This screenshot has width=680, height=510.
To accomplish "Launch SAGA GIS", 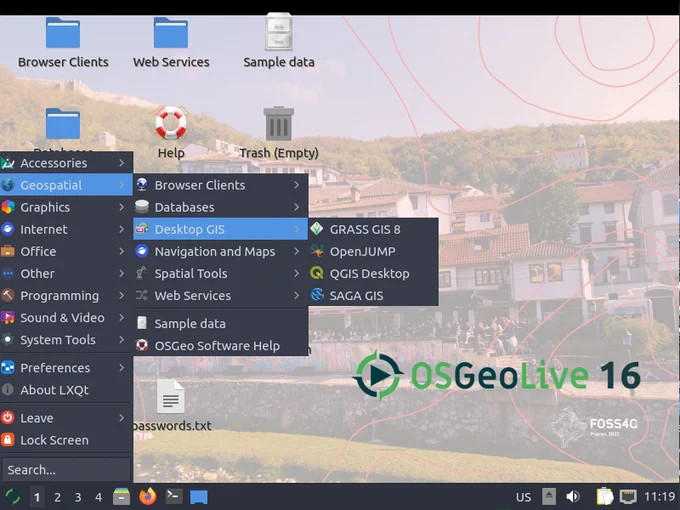I will (373, 295).
